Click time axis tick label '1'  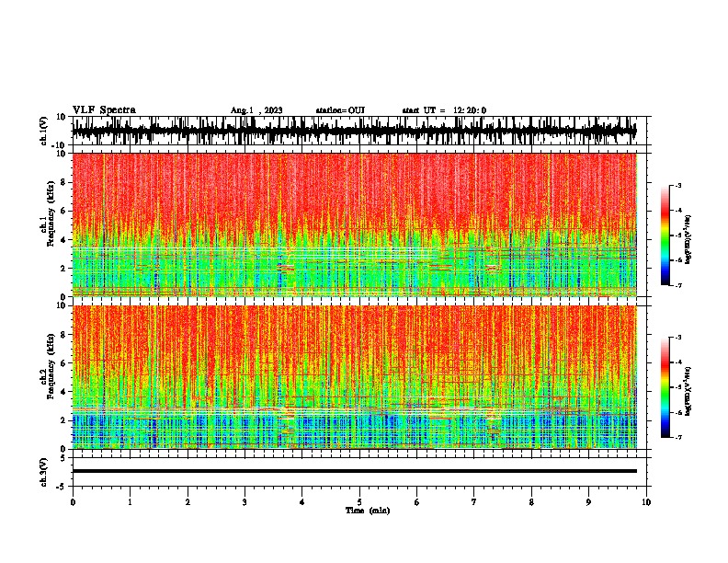point(130,502)
